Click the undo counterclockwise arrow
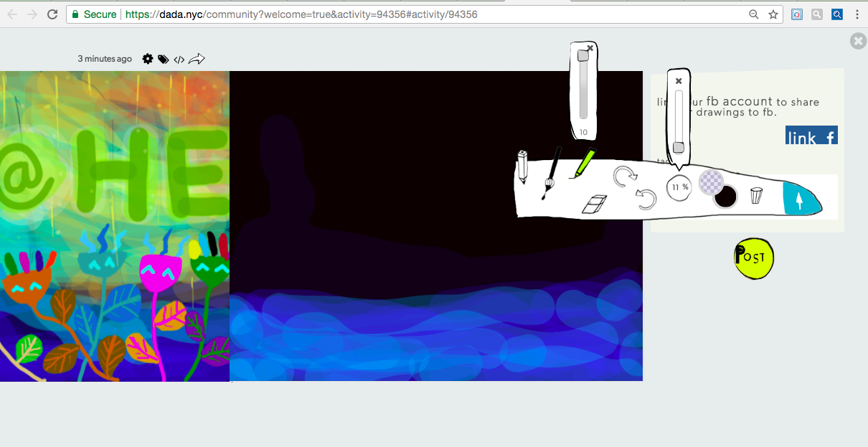The image size is (868, 447). tap(646, 199)
